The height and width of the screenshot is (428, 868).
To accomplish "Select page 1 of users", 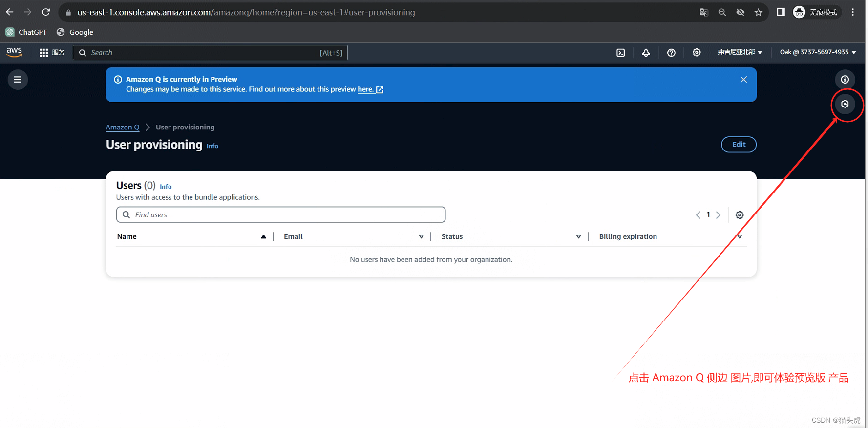I will coord(708,214).
